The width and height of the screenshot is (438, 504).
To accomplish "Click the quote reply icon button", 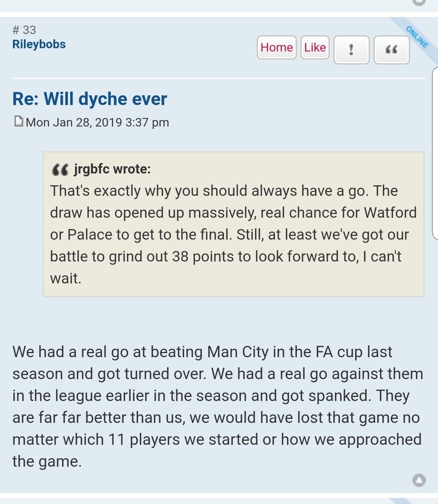I will pos(391,49).
